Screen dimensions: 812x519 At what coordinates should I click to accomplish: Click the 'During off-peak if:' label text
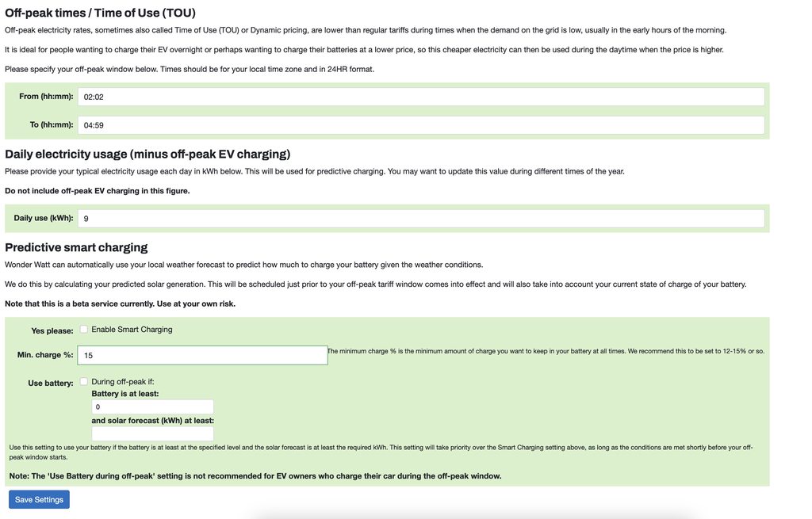point(123,381)
